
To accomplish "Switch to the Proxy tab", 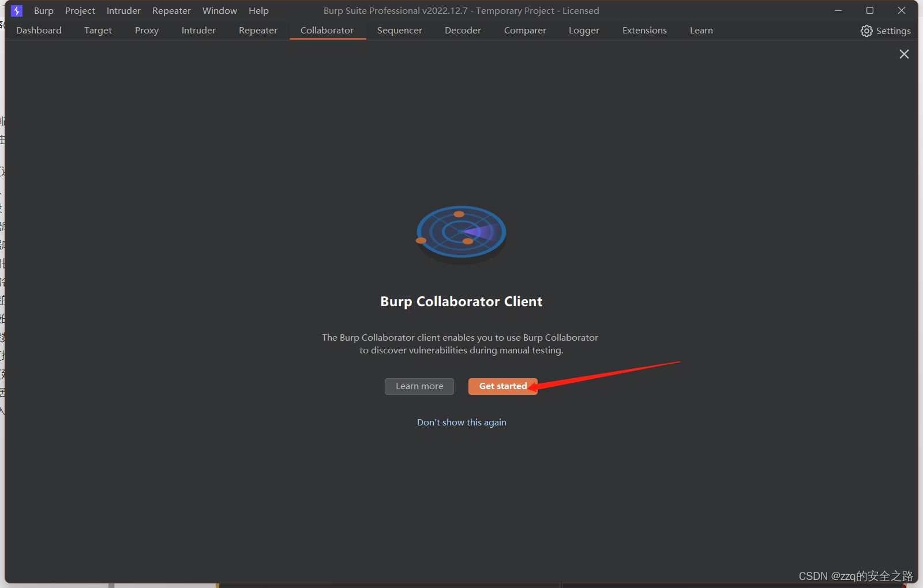I will (147, 31).
